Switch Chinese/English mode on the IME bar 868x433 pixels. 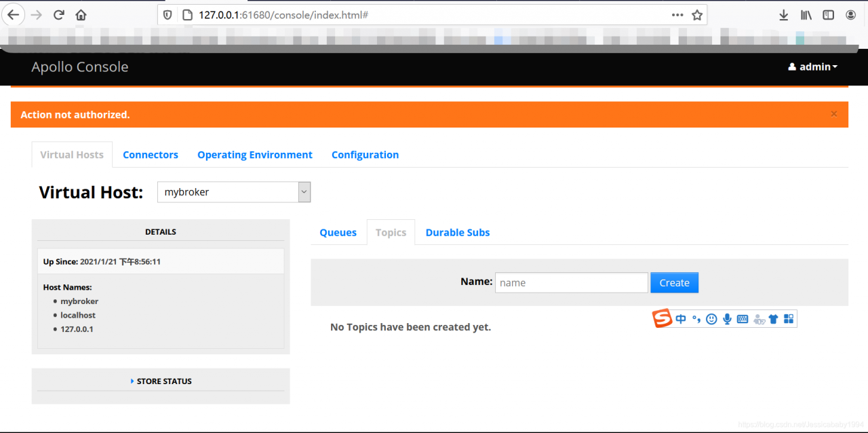[681, 319]
